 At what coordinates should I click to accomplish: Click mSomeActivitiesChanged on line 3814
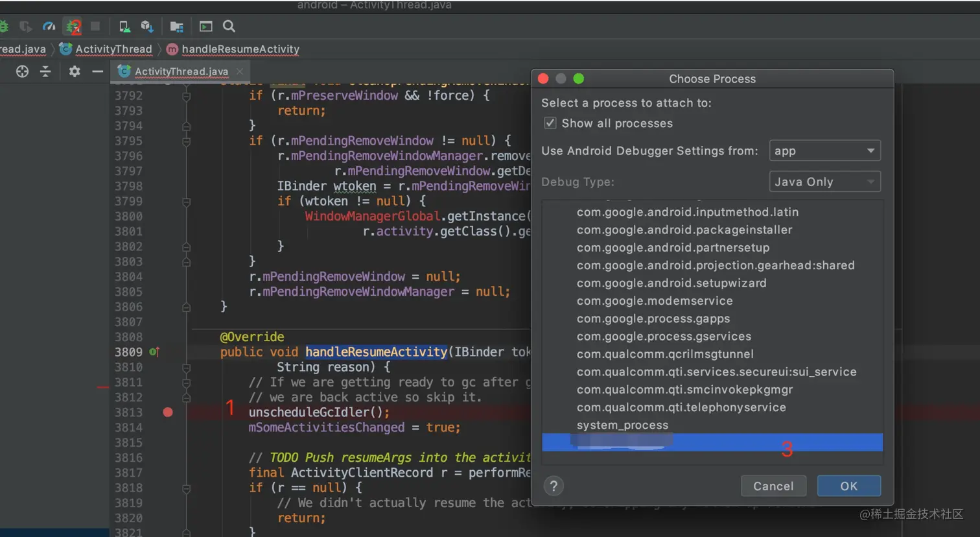tap(326, 427)
